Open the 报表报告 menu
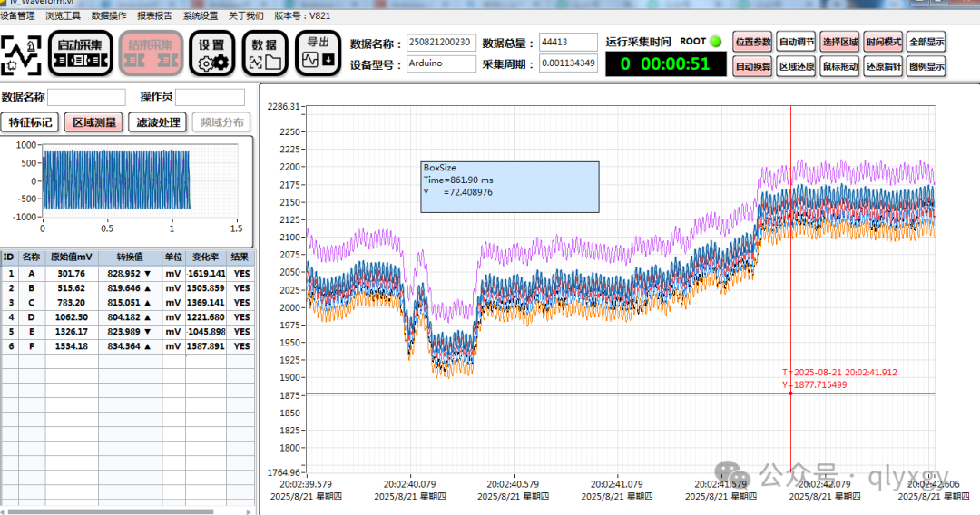Screen dimensions: 980x515 click(154, 15)
